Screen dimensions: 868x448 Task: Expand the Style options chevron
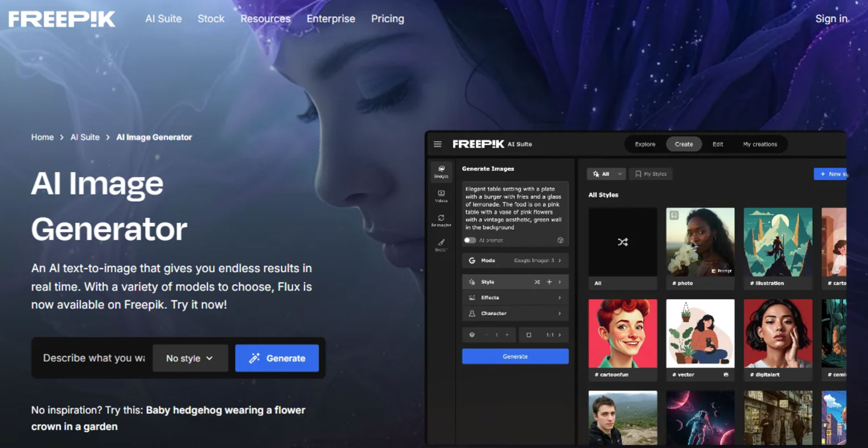[560, 282]
